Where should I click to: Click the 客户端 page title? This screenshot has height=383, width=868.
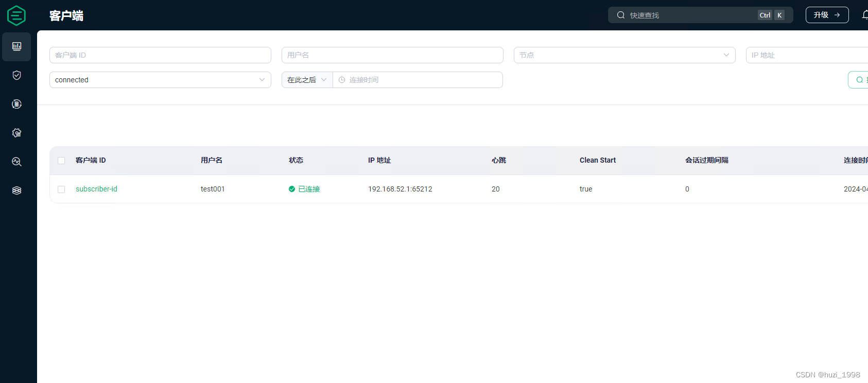pos(66,15)
